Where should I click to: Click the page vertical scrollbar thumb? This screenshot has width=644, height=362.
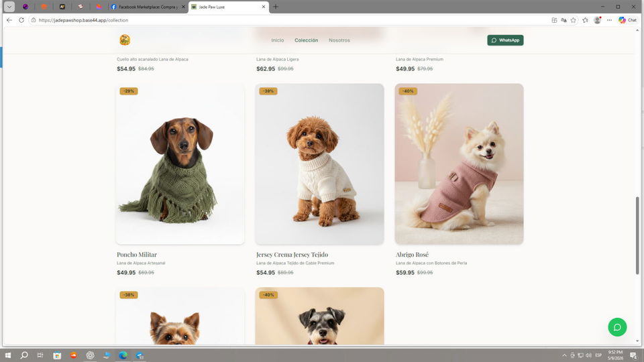coord(637,235)
